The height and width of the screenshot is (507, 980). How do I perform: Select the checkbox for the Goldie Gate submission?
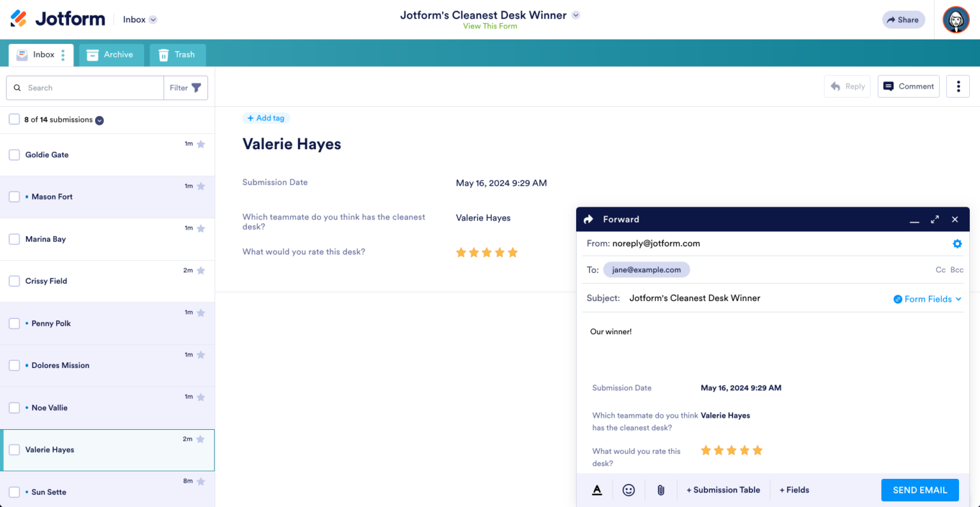click(14, 154)
